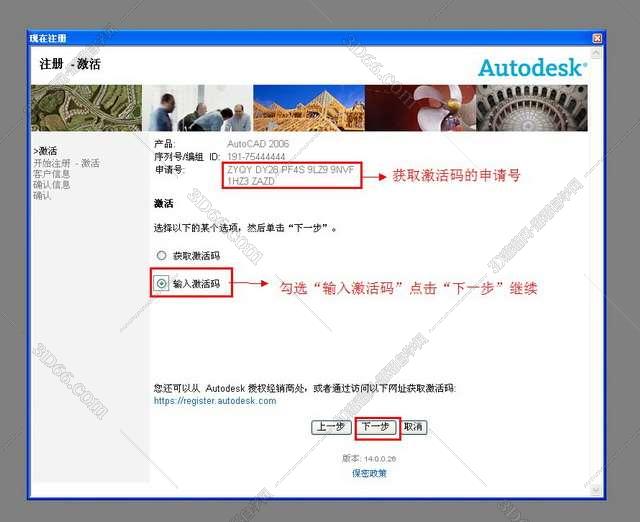Choose 开始注册 - 激活 in sidebar
This screenshot has height=522, width=640.
[66, 162]
